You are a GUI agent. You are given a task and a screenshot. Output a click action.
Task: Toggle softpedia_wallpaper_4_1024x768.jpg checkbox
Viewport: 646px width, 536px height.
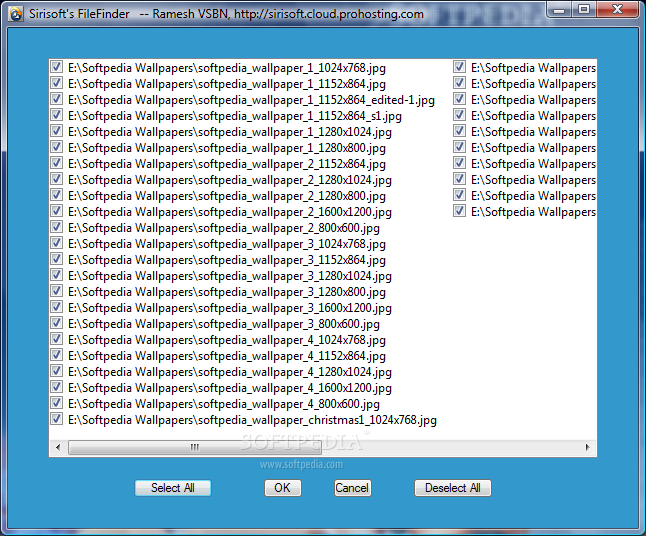pyautogui.click(x=56, y=339)
